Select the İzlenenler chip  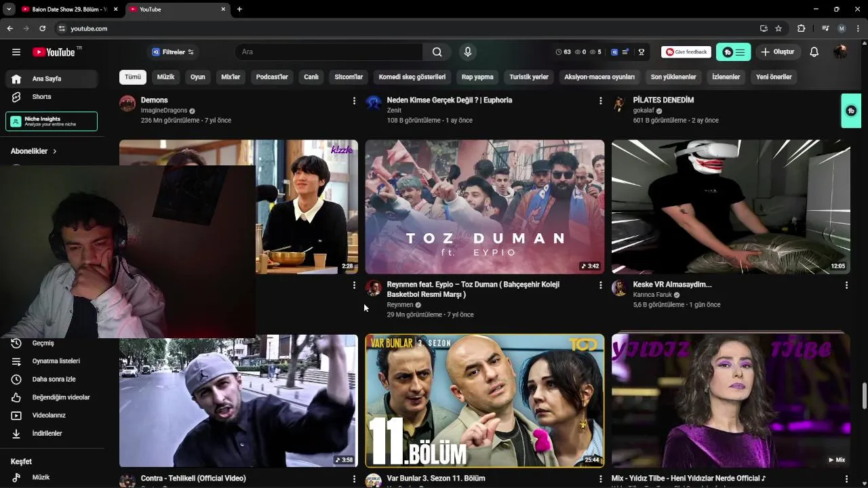726,77
